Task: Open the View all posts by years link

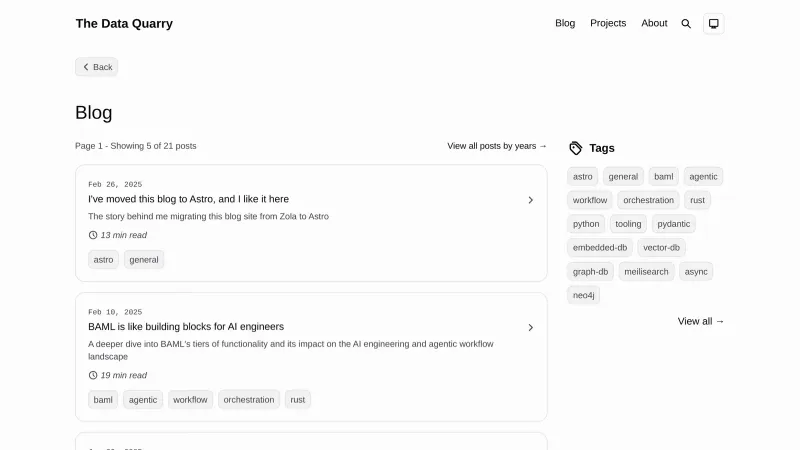Action: [x=497, y=146]
